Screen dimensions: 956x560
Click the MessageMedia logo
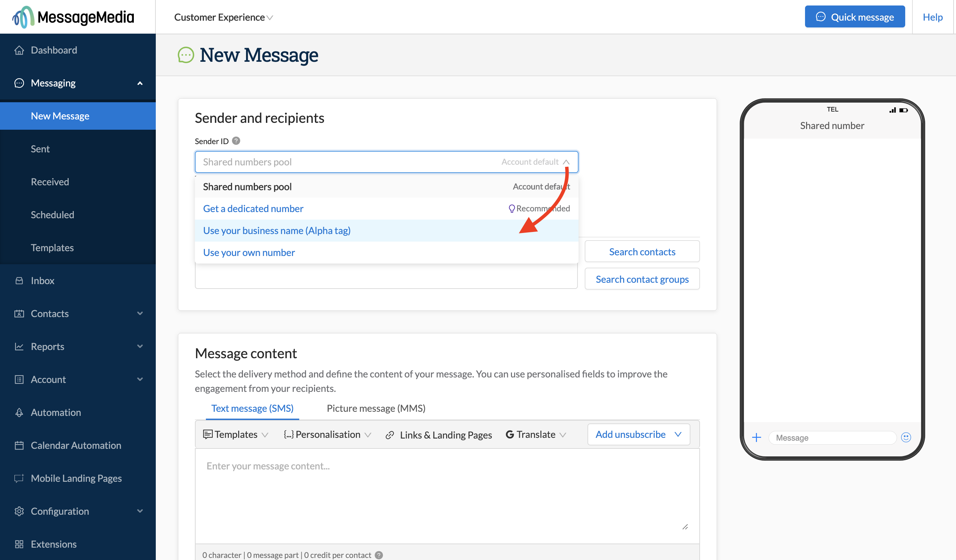pos(73,17)
